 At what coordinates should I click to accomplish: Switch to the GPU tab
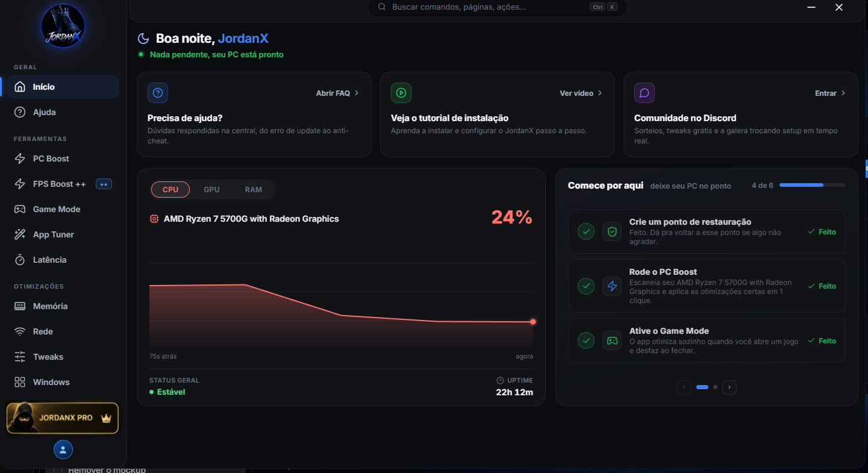tap(211, 189)
